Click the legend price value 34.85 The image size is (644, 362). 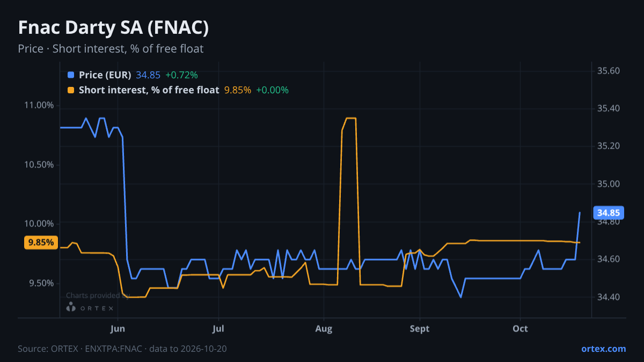(148, 75)
